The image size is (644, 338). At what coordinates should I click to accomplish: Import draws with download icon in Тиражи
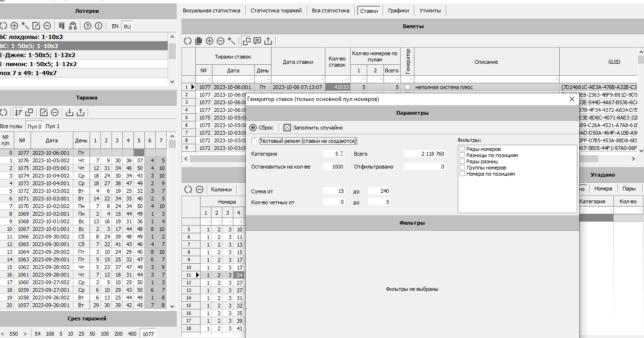tap(70, 113)
